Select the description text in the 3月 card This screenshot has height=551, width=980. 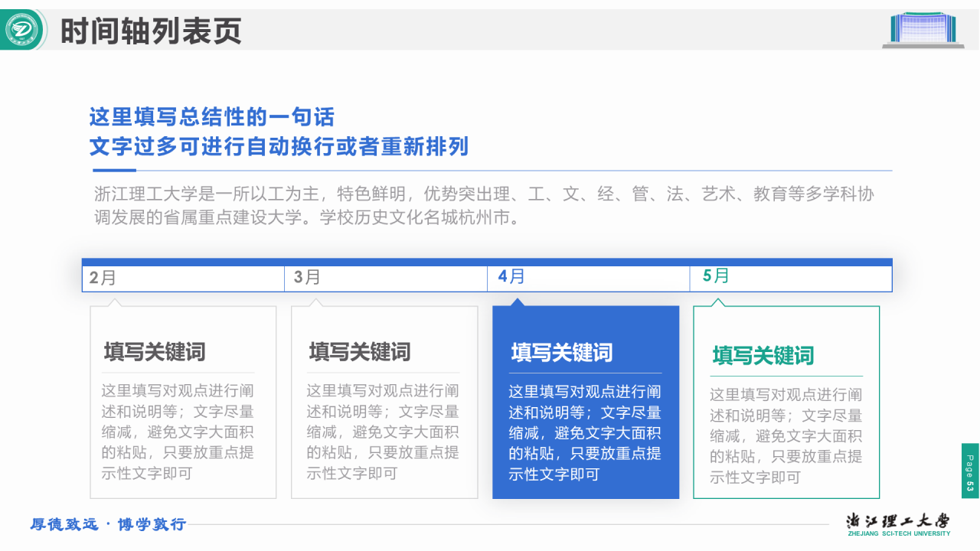click(383, 432)
